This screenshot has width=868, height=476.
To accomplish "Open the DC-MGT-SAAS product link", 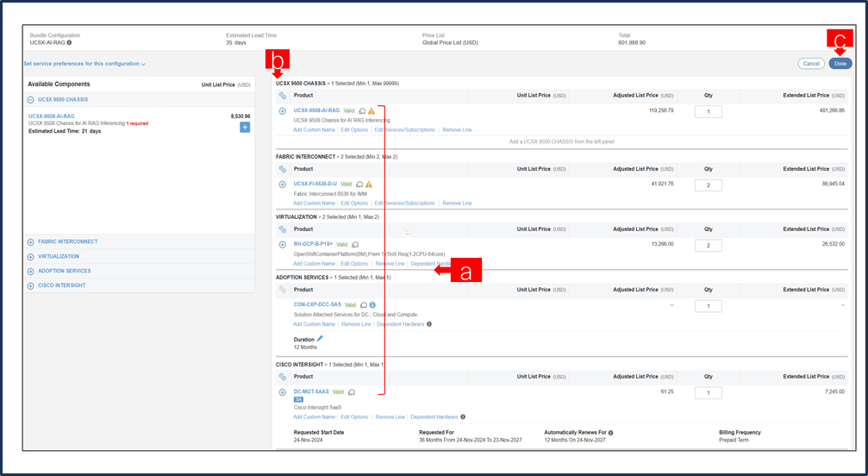I will pyautogui.click(x=311, y=391).
